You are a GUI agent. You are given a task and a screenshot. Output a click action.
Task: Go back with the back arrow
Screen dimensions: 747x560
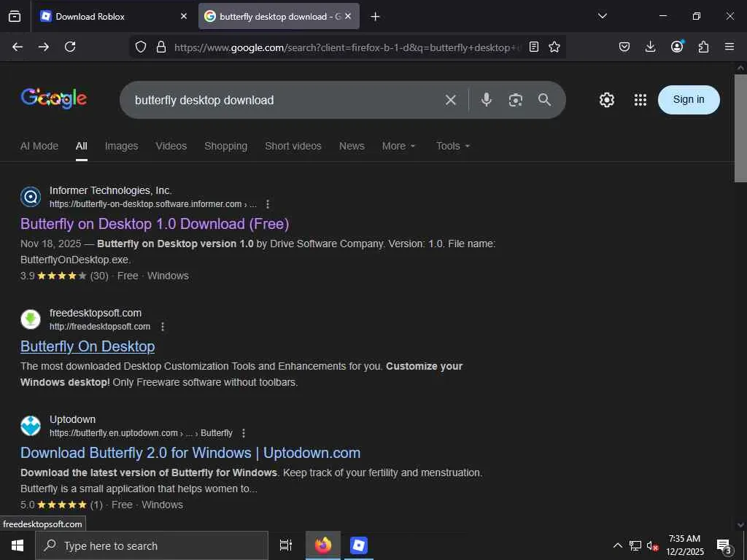18,47
